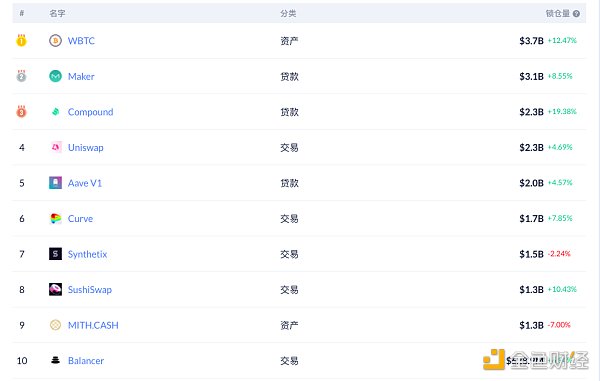The width and height of the screenshot is (600, 381).
Task: Open the WBTC project link
Action: point(81,41)
